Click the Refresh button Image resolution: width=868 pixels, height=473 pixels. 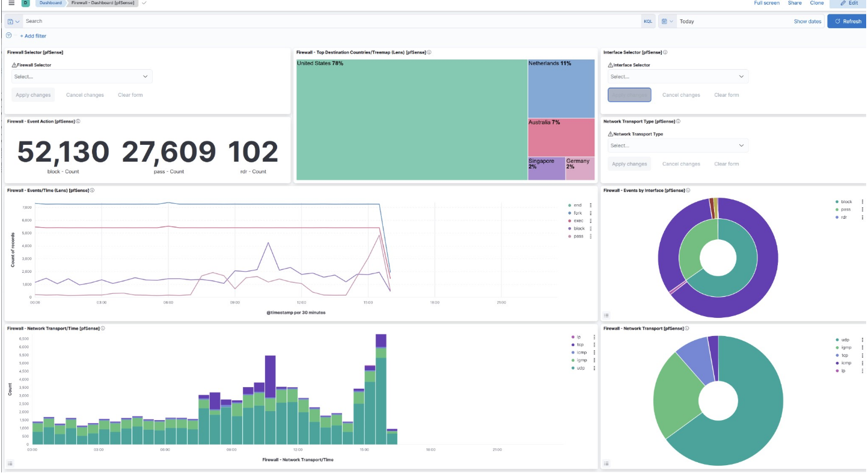coord(848,21)
